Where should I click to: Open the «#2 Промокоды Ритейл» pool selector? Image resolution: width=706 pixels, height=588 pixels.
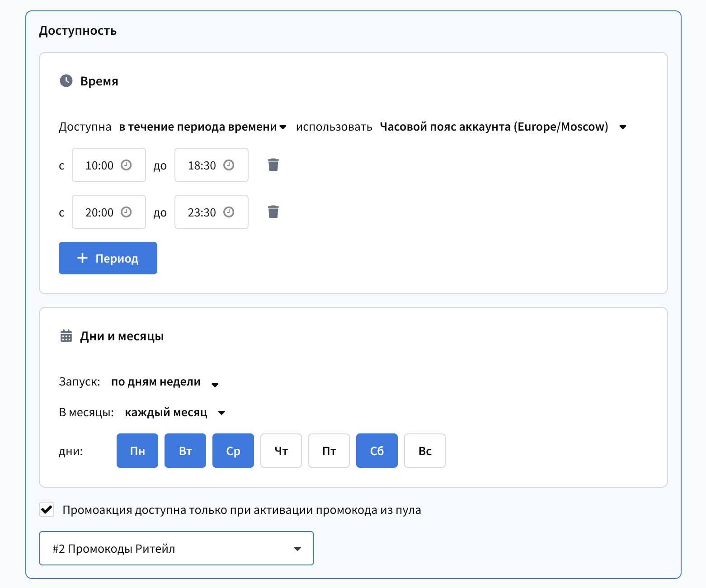point(176,548)
